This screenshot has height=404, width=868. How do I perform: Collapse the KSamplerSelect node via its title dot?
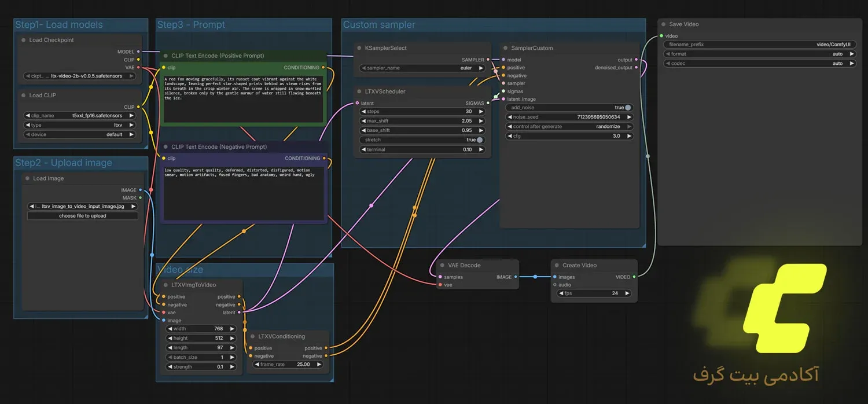(x=359, y=49)
